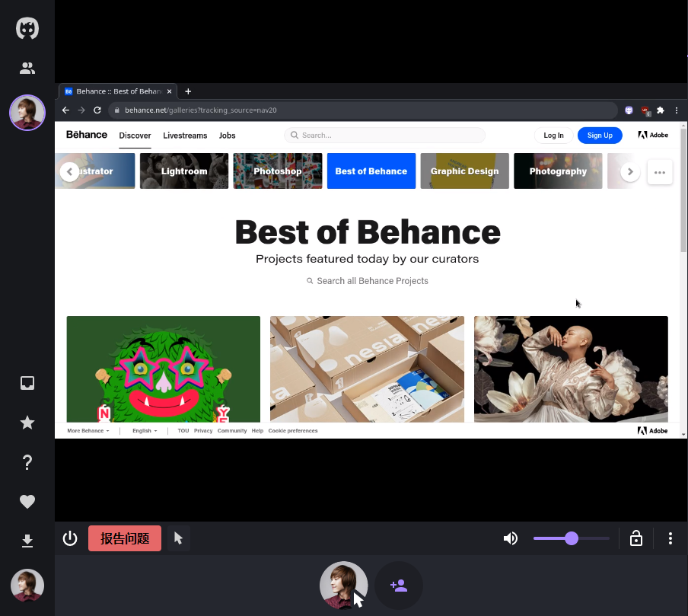
Task: Open the inbox tray icon in sidebar
Action: pos(27,383)
